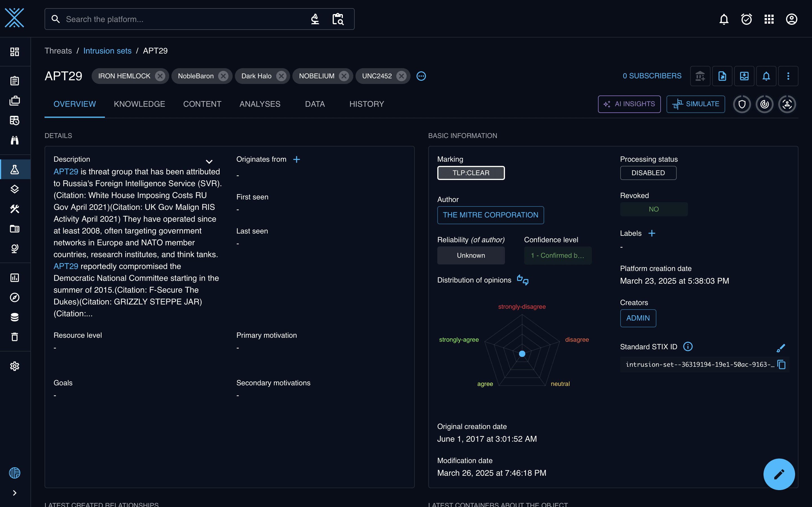Click the Threats flask icon in sidebar

15,169
